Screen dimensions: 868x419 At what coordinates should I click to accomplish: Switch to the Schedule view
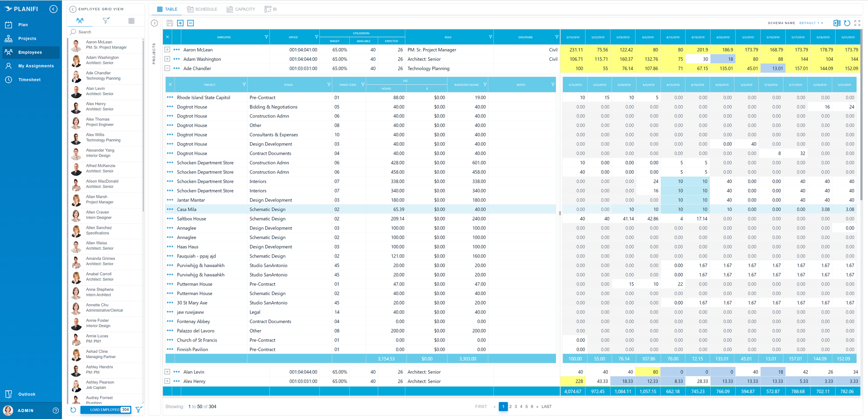click(202, 9)
